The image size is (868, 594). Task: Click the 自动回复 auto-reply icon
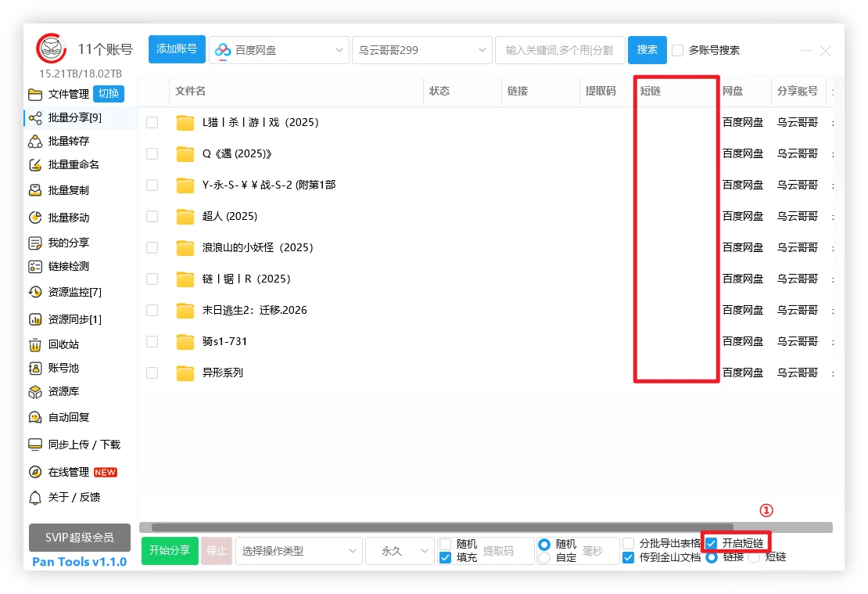pos(35,417)
